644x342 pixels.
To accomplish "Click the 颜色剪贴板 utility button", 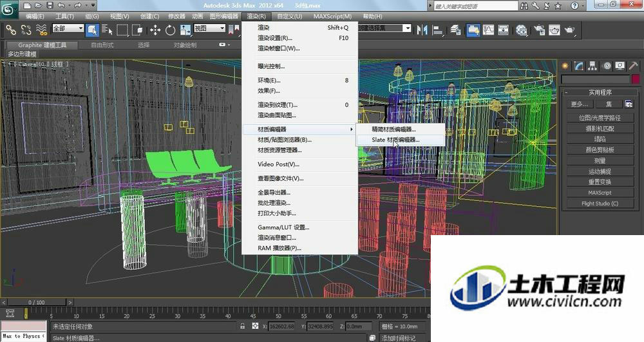I will pos(600,150).
